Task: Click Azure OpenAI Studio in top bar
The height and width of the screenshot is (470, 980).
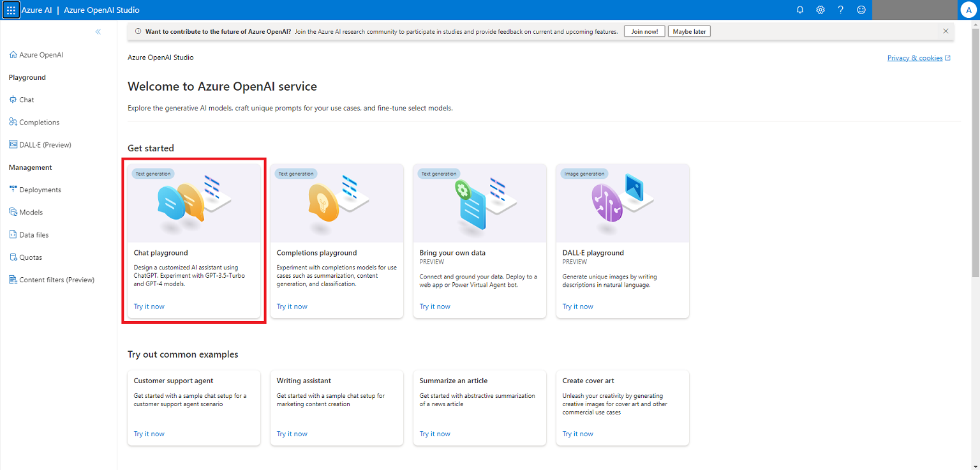Action: [102, 10]
